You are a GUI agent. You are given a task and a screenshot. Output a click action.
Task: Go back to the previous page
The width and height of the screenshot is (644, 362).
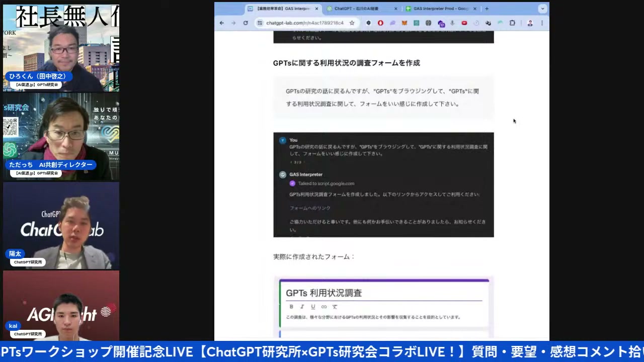[222, 23]
